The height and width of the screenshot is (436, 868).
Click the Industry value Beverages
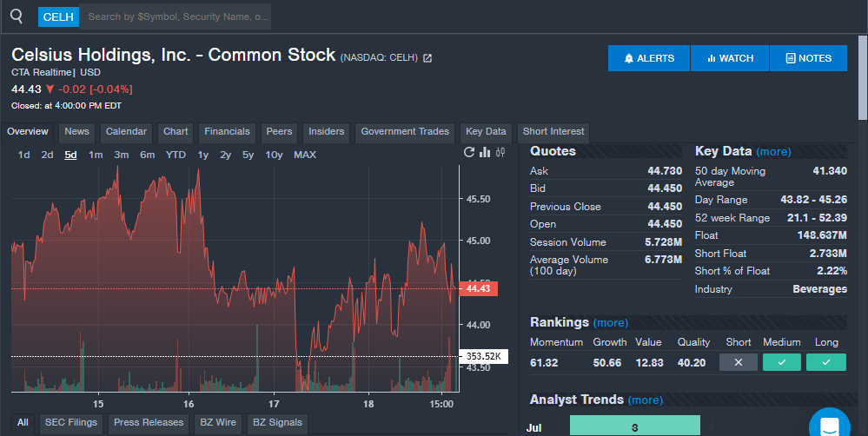(819, 289)
